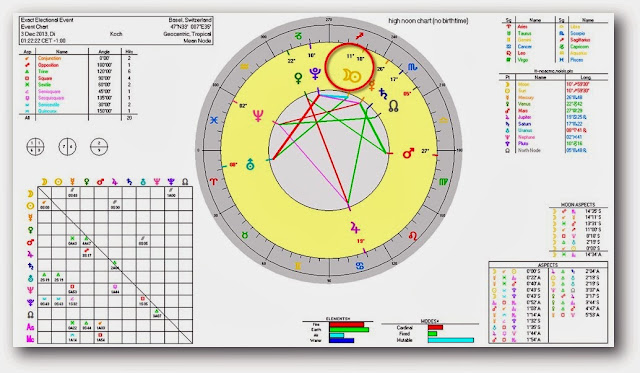This screenshot has height=373, width=640.
Task: Select the blue Saturn glyph in wheel
Action: [x=383, y=93]
